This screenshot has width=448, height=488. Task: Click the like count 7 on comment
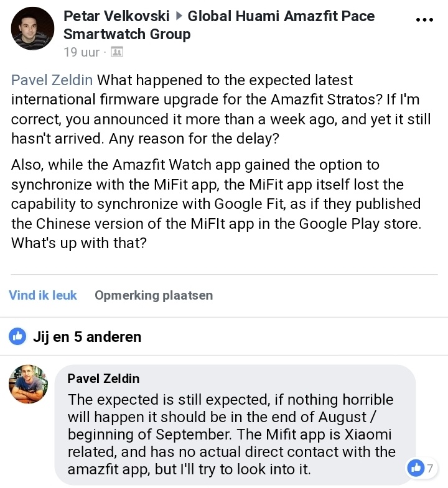tap(429, 467)
